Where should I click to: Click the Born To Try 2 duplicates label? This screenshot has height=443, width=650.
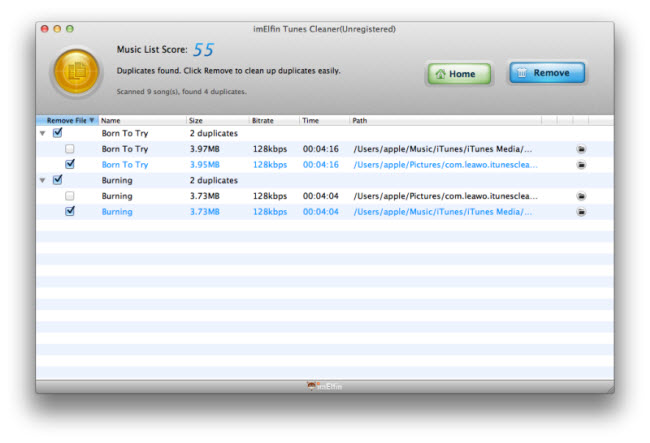[x=214, y=133]
